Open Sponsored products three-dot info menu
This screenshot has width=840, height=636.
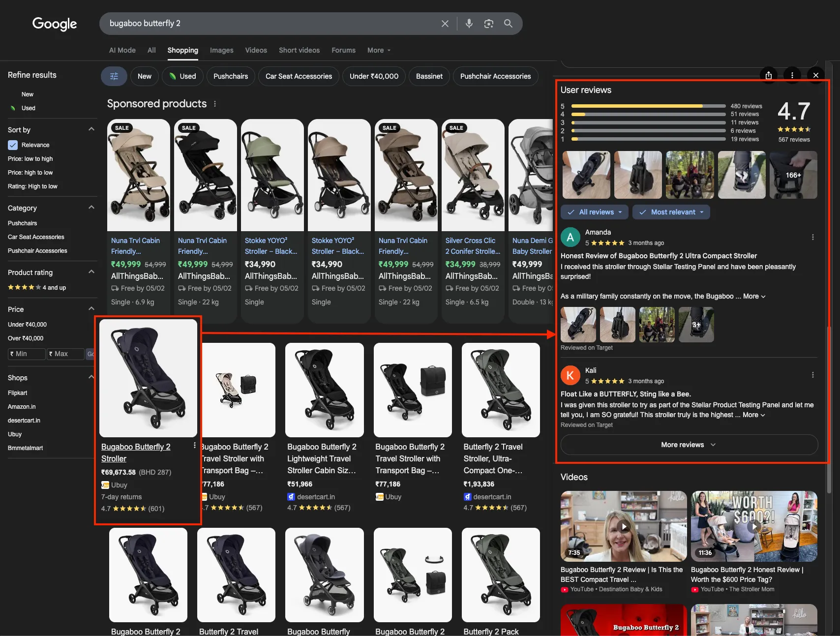coord(215,104)
